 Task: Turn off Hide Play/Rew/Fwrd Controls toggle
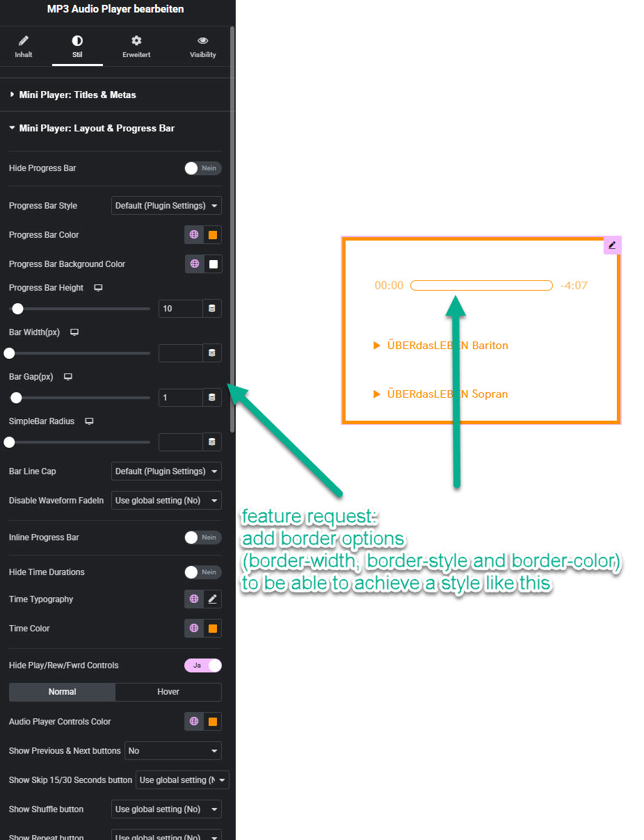point(203,665)
